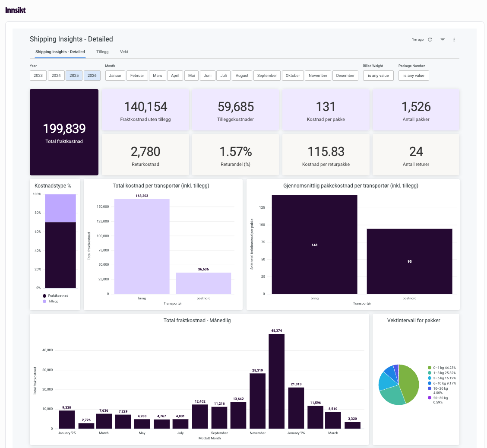Toggle off the 2026 year filter

92,75
